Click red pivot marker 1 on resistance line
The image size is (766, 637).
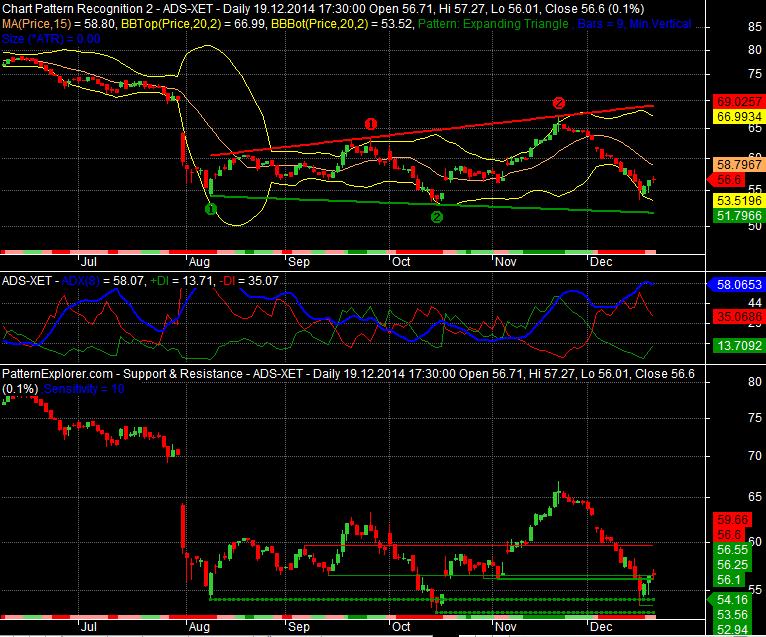[370, 124]
